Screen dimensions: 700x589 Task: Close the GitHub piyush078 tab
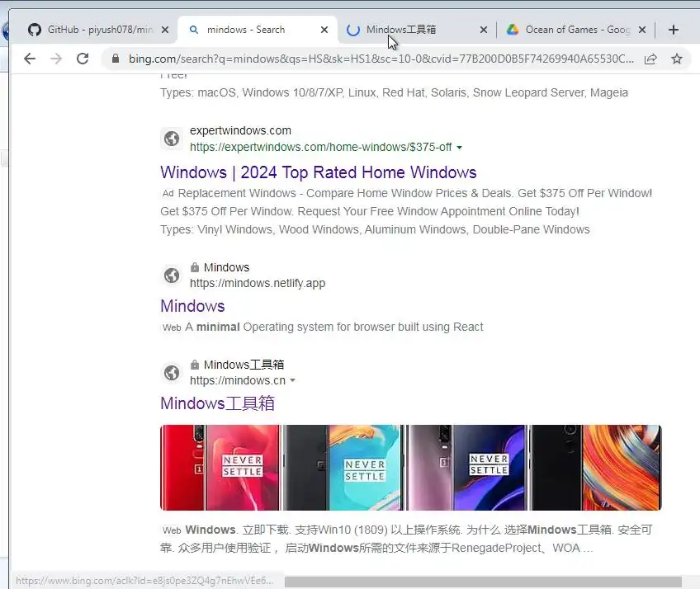[x=165, y=30]
